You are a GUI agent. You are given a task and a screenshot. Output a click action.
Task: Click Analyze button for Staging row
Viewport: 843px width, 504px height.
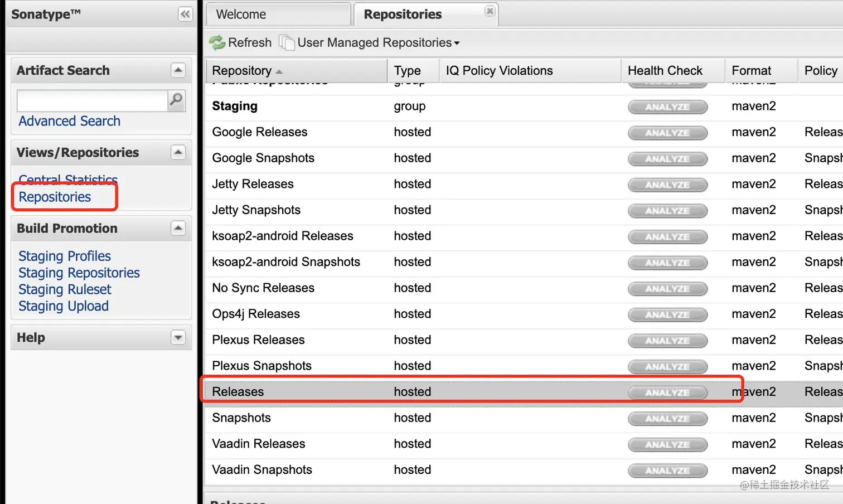tap(667, 107)
